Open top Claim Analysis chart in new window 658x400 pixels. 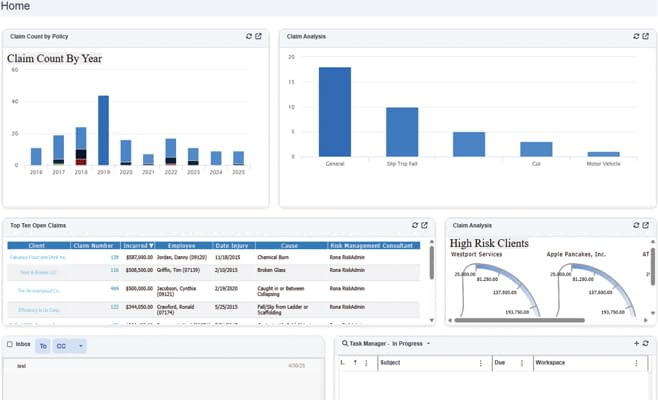[x=647, y=36]
